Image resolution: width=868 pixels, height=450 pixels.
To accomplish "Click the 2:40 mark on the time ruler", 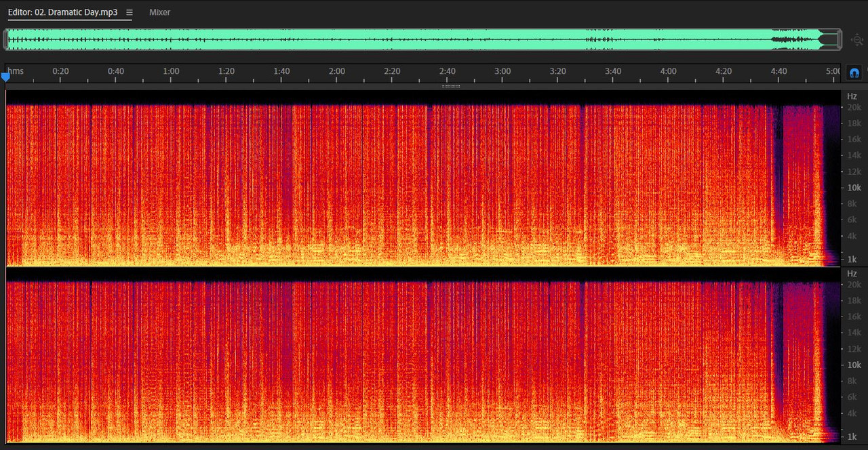I will pos(447,71).
